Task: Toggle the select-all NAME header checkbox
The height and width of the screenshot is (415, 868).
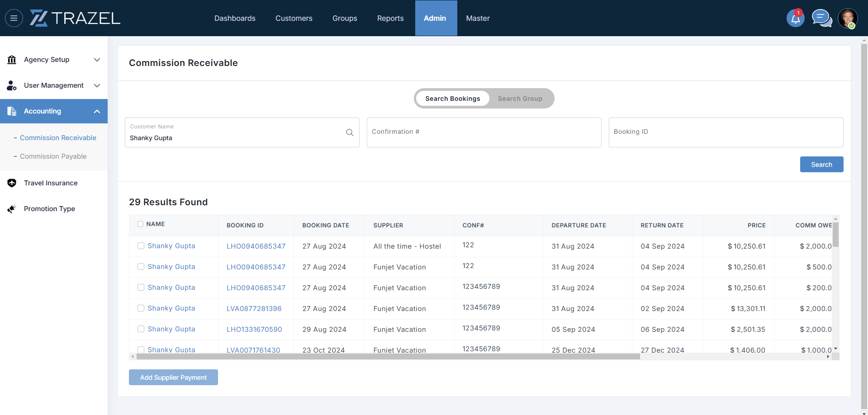Action: tap(140, 224)
